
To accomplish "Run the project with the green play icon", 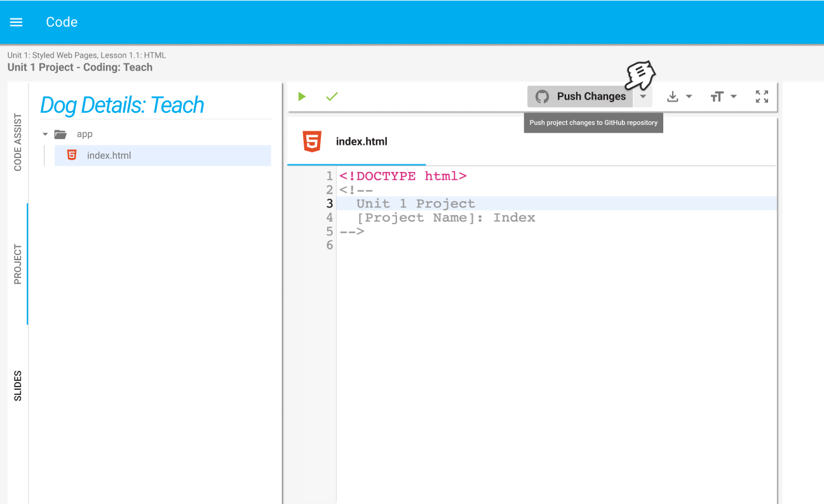I will 302,96.
